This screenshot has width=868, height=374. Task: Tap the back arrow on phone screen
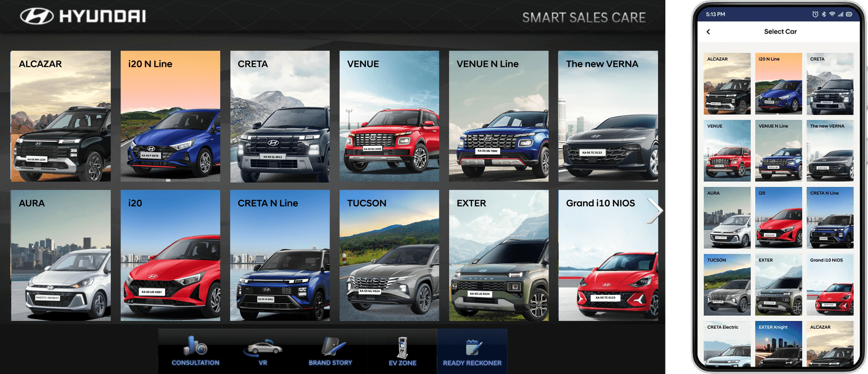708,32
